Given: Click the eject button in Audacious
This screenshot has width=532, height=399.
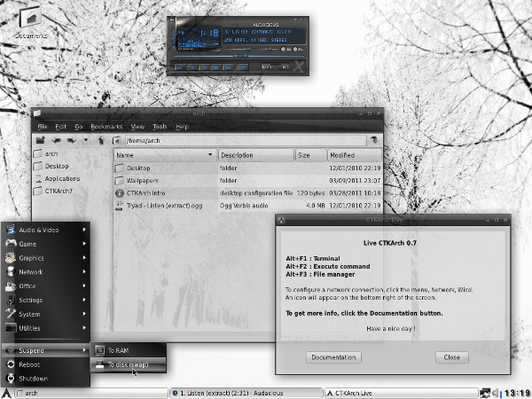Looking at the screenshot, I should 244,66.
